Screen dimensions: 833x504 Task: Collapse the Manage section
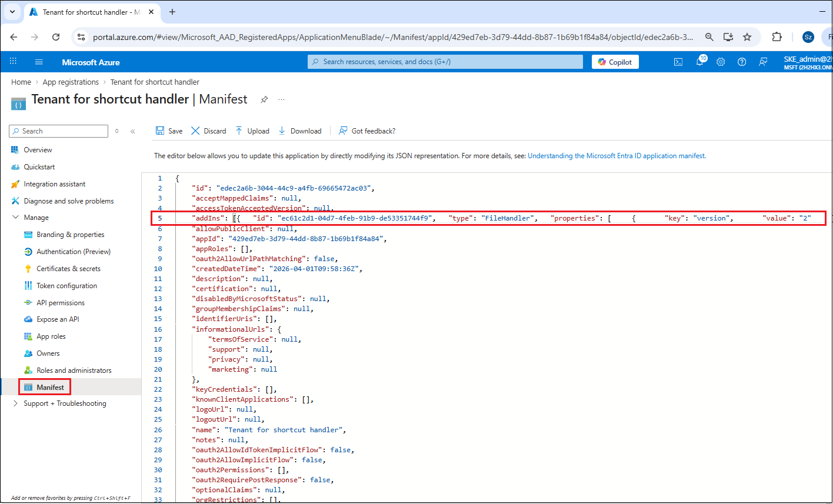(15, 218)
